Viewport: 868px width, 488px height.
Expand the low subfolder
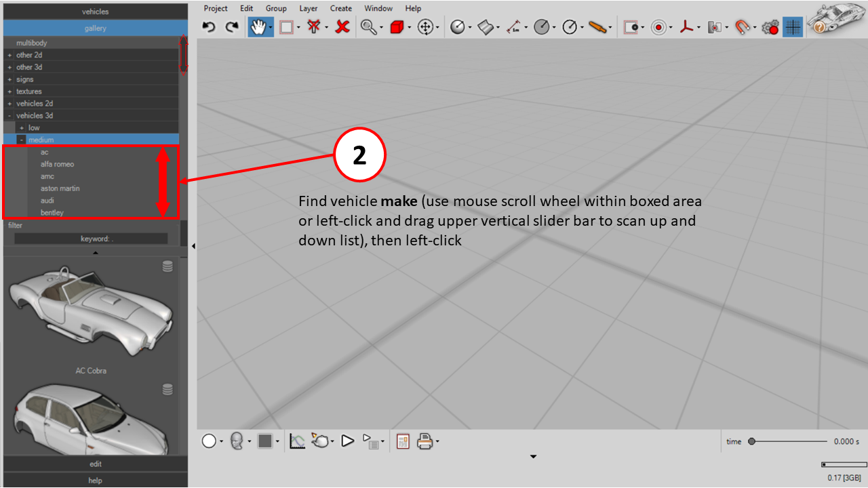click(x=22, y=128)
